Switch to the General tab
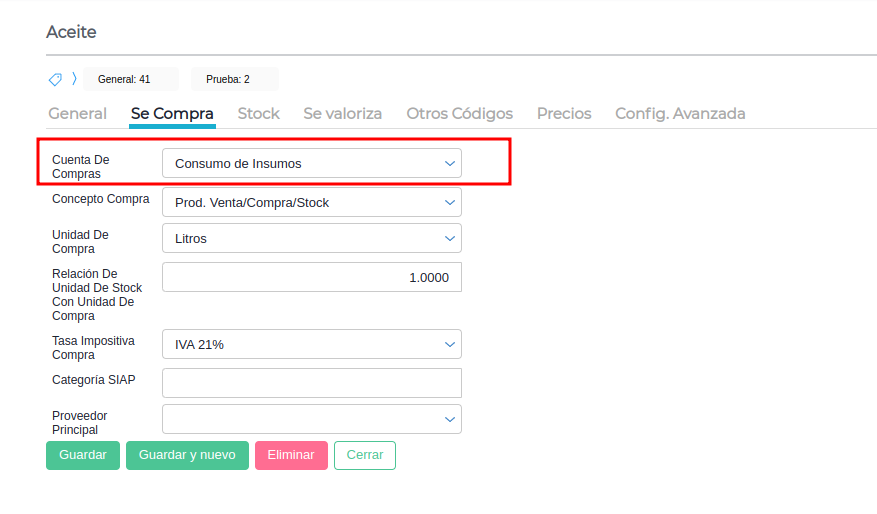The image size is (877, 514). click(77, 114)
